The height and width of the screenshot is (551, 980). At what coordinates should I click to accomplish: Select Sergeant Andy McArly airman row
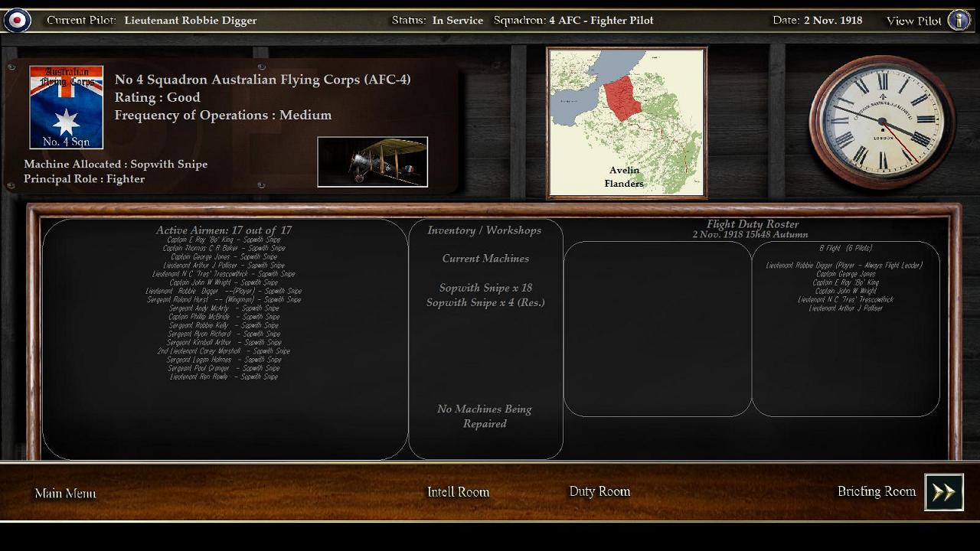224,308
